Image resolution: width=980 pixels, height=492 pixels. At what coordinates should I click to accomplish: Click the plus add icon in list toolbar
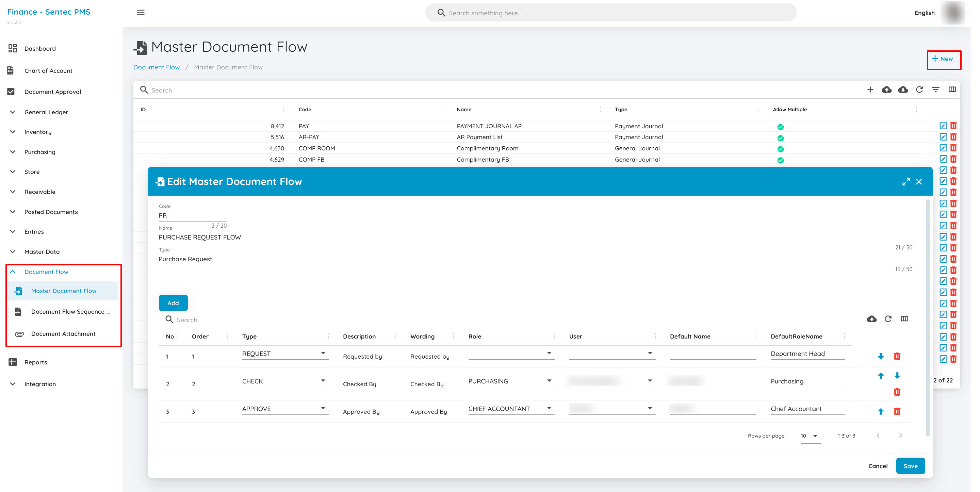pyautogui.click(x=870, y=90)
